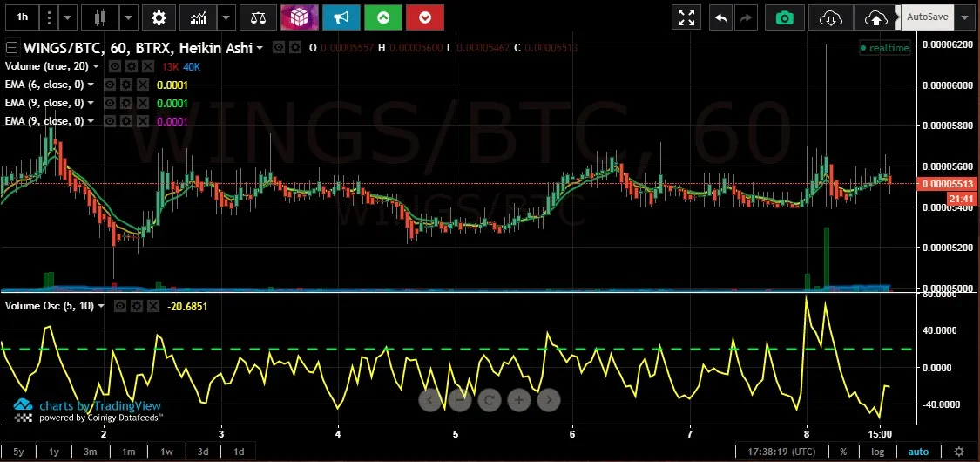Zoom out using the minus navigation button
The width and height of the screenshot is (980, 462).
click(459, 399)
